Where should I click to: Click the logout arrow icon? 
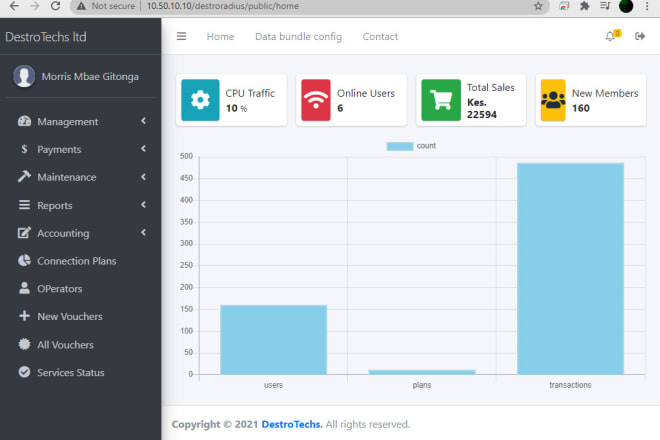pos(640,36)
